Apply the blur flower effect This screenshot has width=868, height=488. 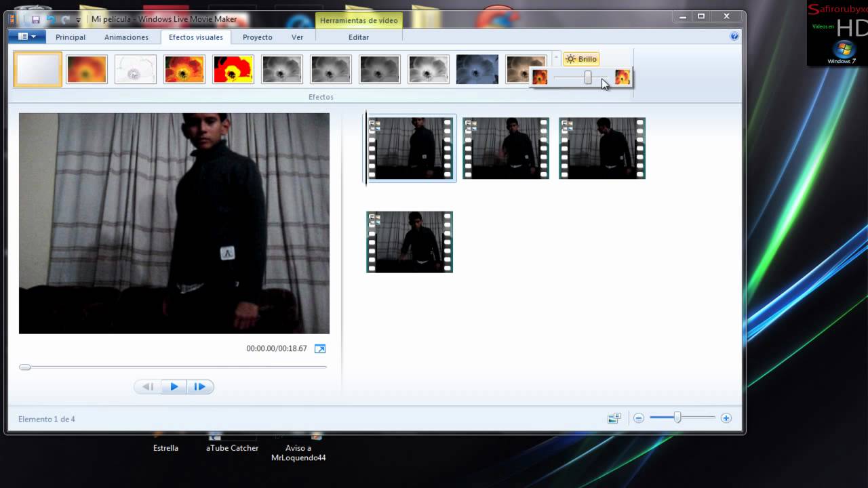click(x=87, y=69)
